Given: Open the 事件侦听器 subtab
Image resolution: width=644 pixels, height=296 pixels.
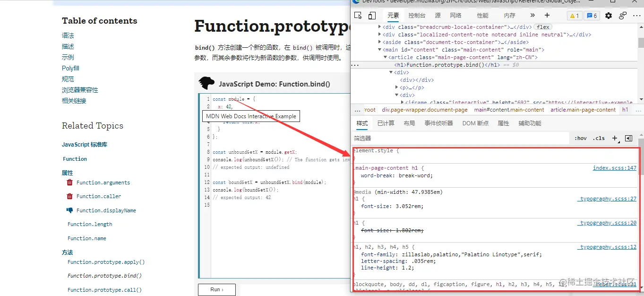Looking at the screenshot, I should tap(438, 123).
